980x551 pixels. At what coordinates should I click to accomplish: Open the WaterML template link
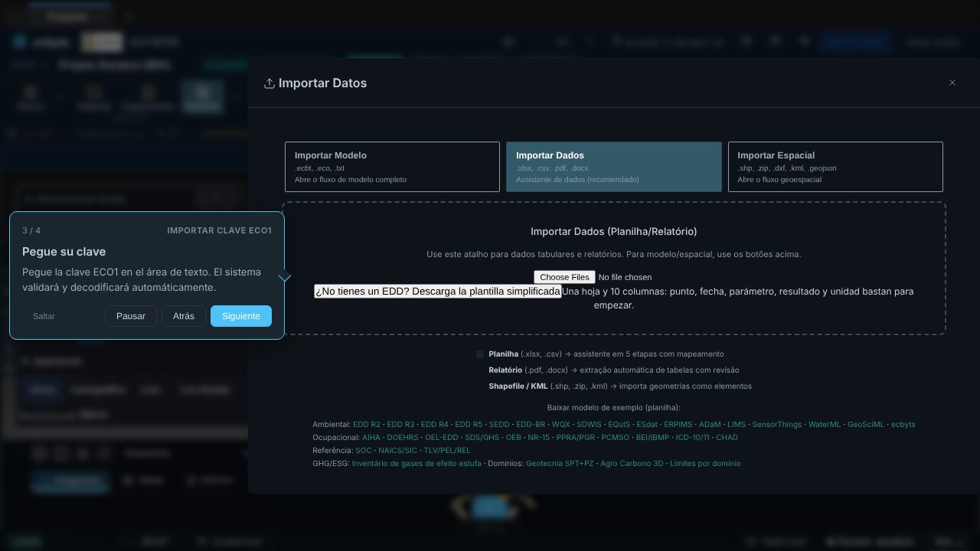click(825, 424)
